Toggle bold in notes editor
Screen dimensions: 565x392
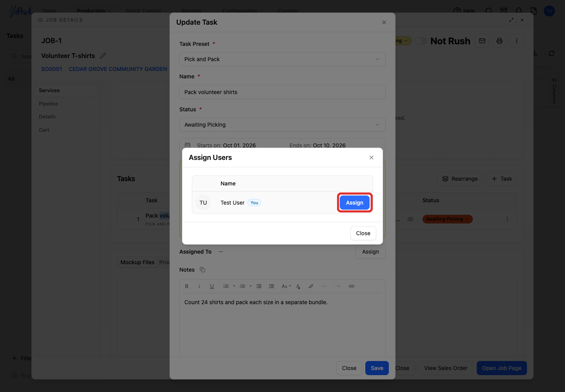187,286
